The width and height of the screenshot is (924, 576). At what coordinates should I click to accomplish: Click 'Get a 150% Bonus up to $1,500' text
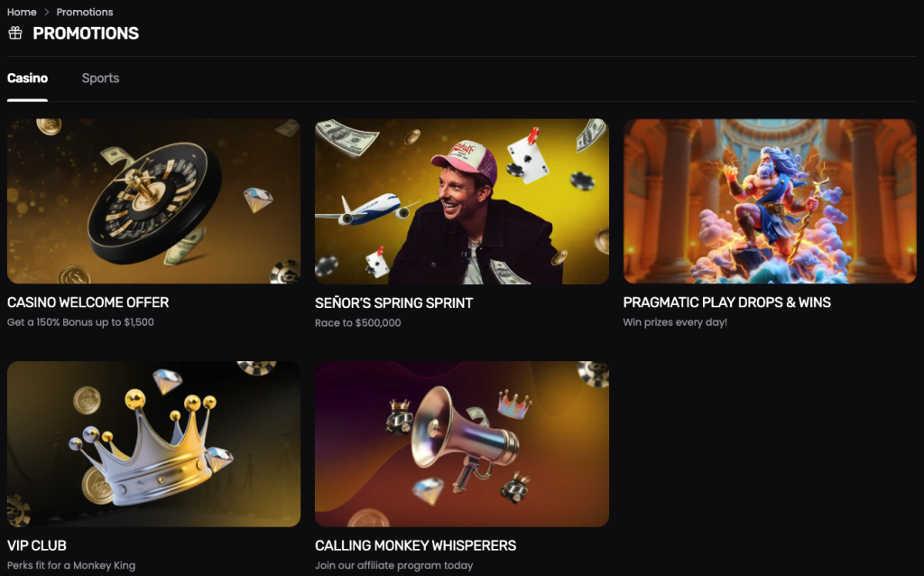[x=80, y=322]
